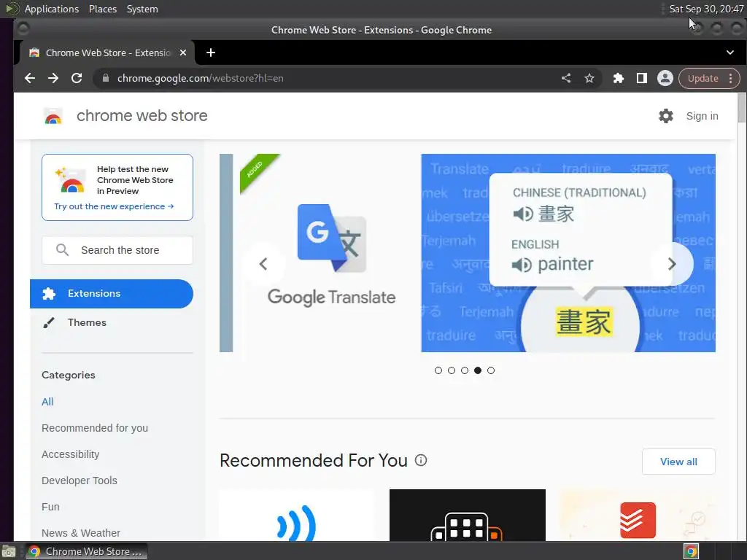Open web store settings gear
This screenshot has width=747, height=560.
(666, 116)
